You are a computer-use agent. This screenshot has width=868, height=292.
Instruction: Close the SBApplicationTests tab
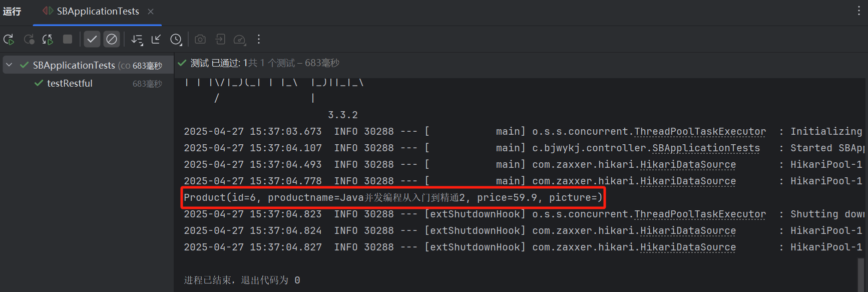(x=151, y=12)
